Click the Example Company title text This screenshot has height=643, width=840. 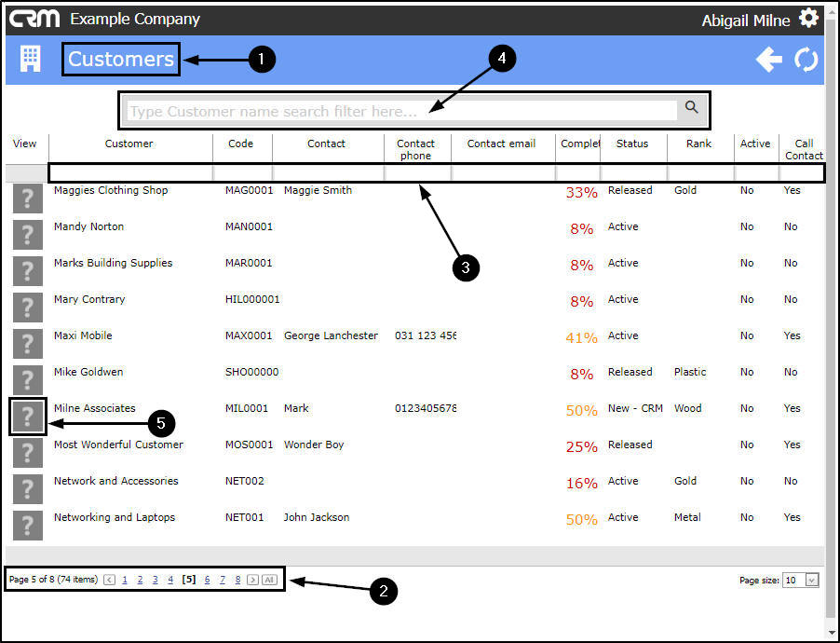coord(135,19)
